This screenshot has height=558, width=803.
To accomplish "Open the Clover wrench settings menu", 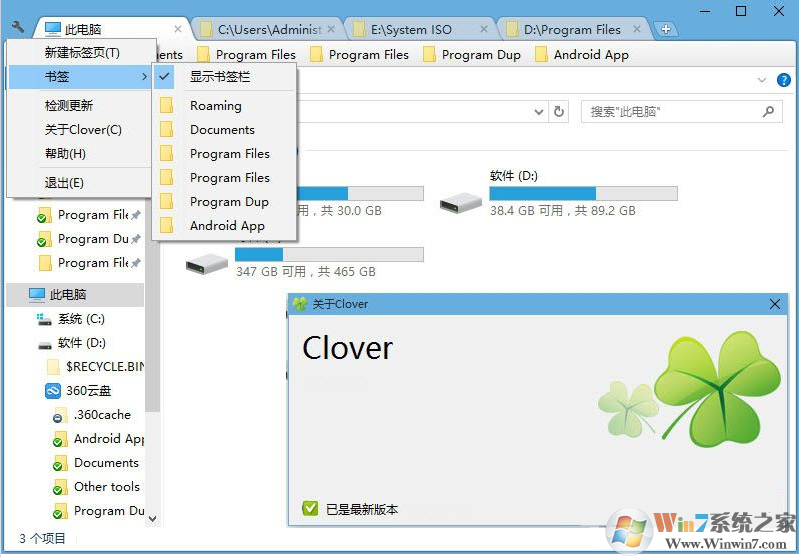I will pyautogui.click(x=17, y=26).
